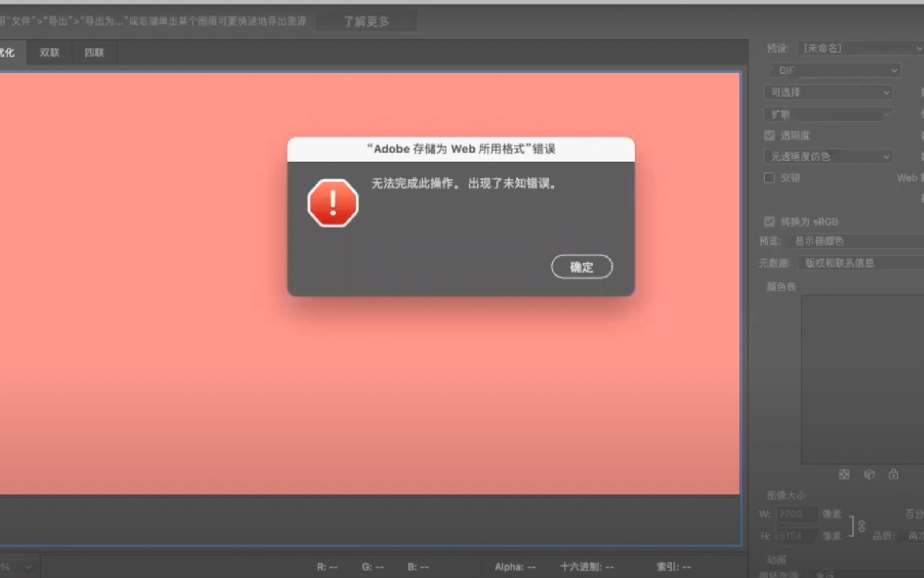924x578 pixels.
Task: Click the R: -- readout in status bar
Action: point(328,567)
